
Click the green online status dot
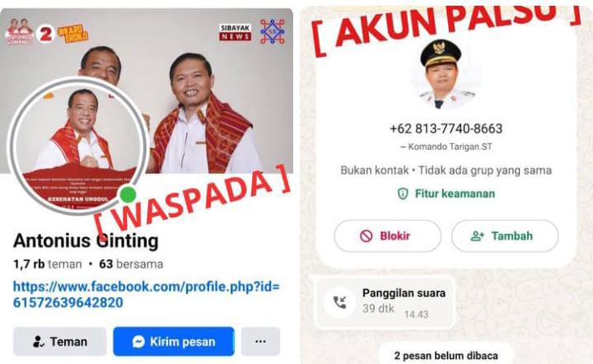[x=128, y=195]
